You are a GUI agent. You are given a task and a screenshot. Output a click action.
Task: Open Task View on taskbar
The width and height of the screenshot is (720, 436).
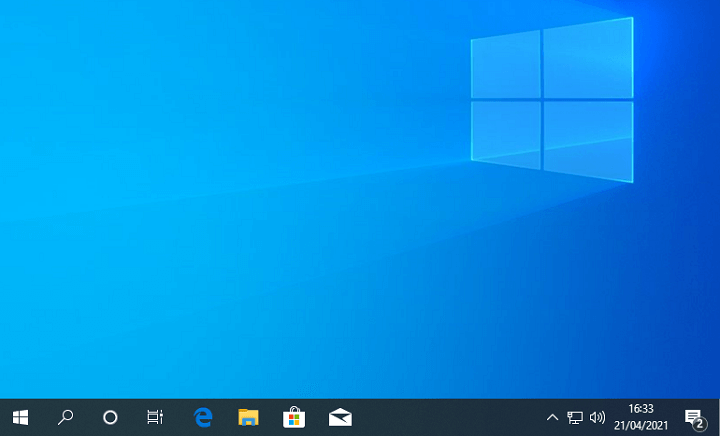click(155, 418)
